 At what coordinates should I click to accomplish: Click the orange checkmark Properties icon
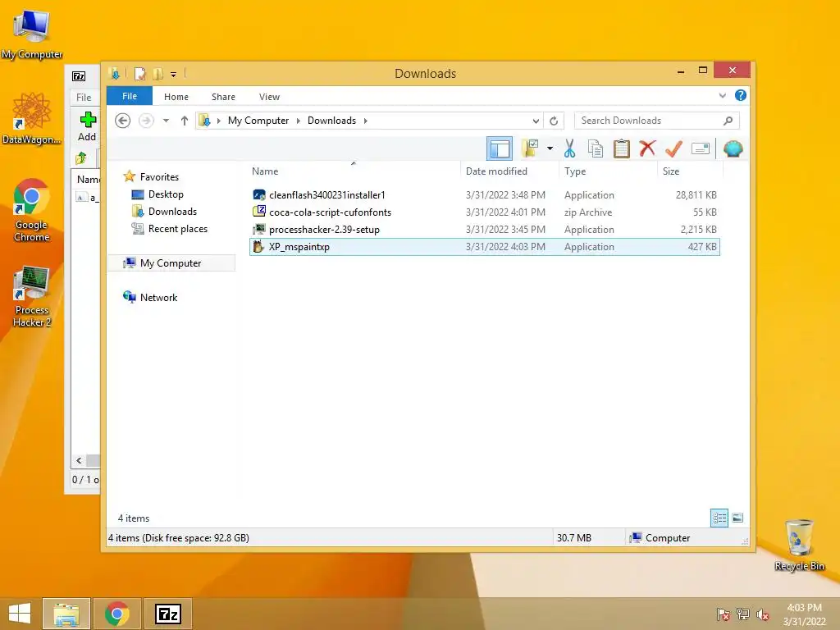(x=673, y=148)
